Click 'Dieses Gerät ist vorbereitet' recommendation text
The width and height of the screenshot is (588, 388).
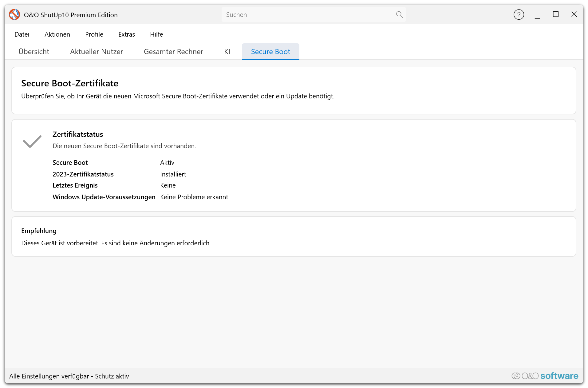[x=116, y=243]
